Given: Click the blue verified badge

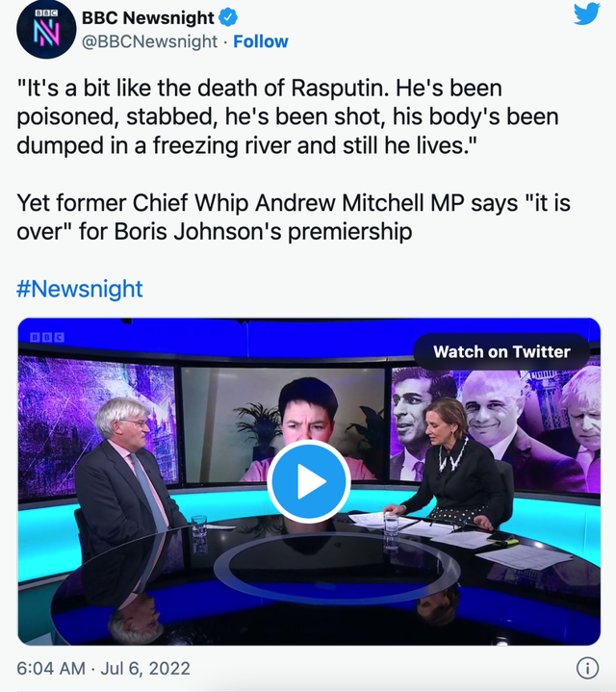Looking at the screenshot, I should 228,17.
